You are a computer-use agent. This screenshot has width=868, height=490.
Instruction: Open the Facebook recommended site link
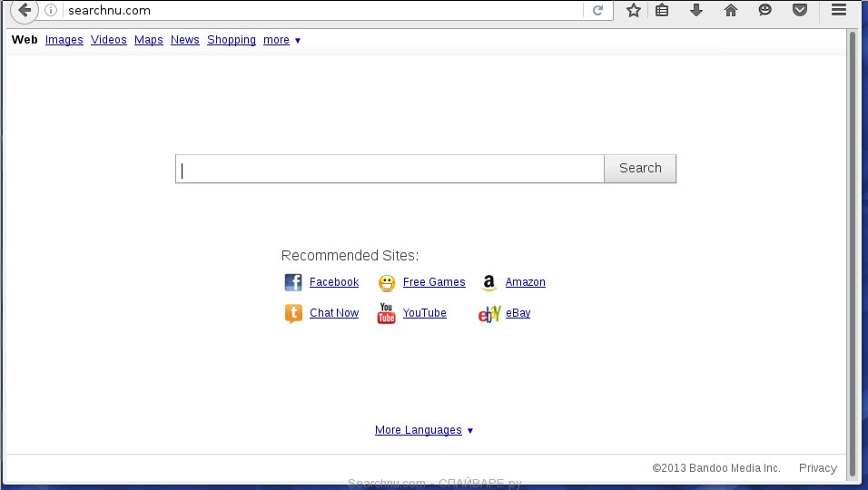(333, 282)
